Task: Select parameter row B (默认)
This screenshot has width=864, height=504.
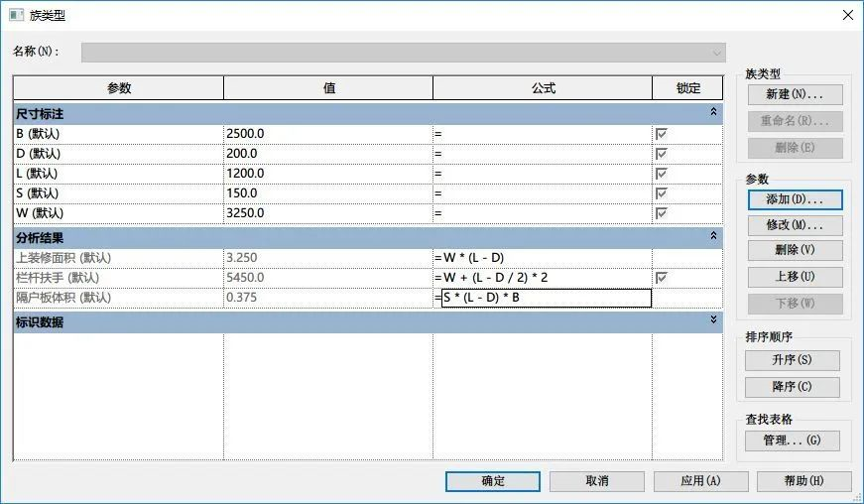Action: [118, 134]
